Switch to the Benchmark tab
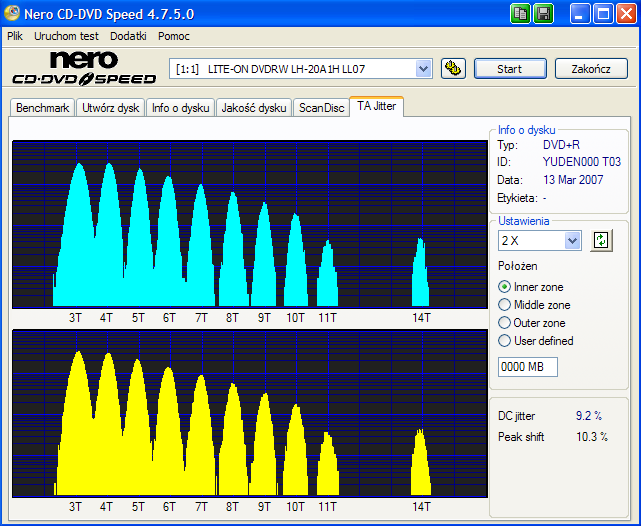This screenshot has height=526, width=641. (43, 108)
